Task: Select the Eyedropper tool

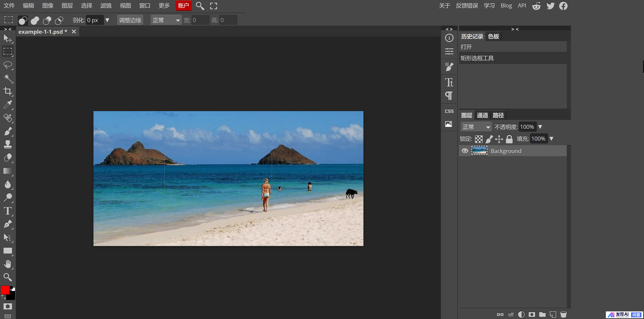Action: point(8,105)
